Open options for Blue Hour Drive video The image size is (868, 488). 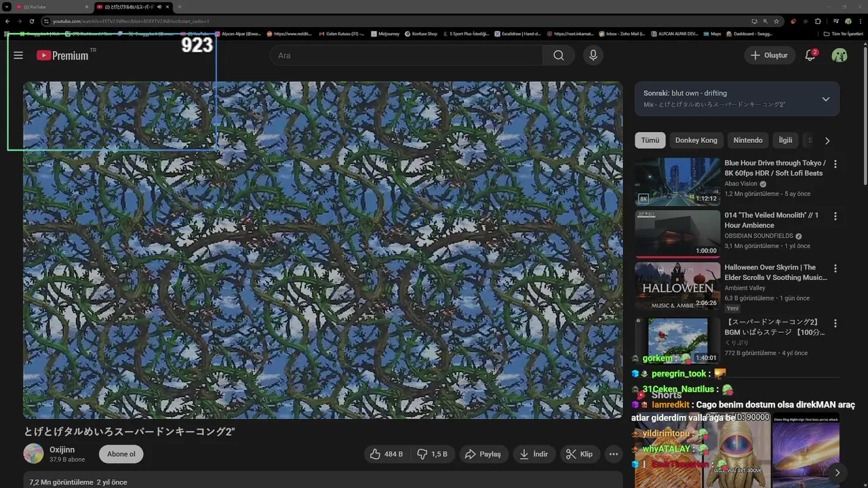pos(835,164)
